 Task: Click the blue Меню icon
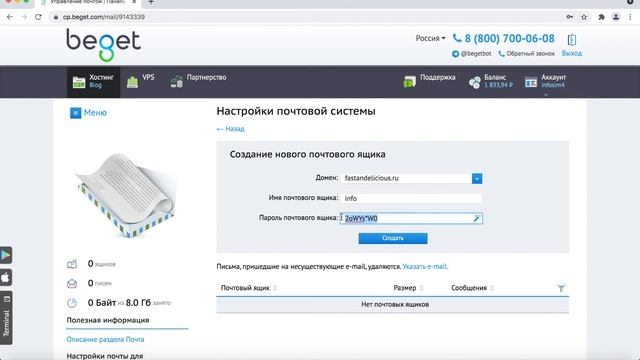click(76, 113)
